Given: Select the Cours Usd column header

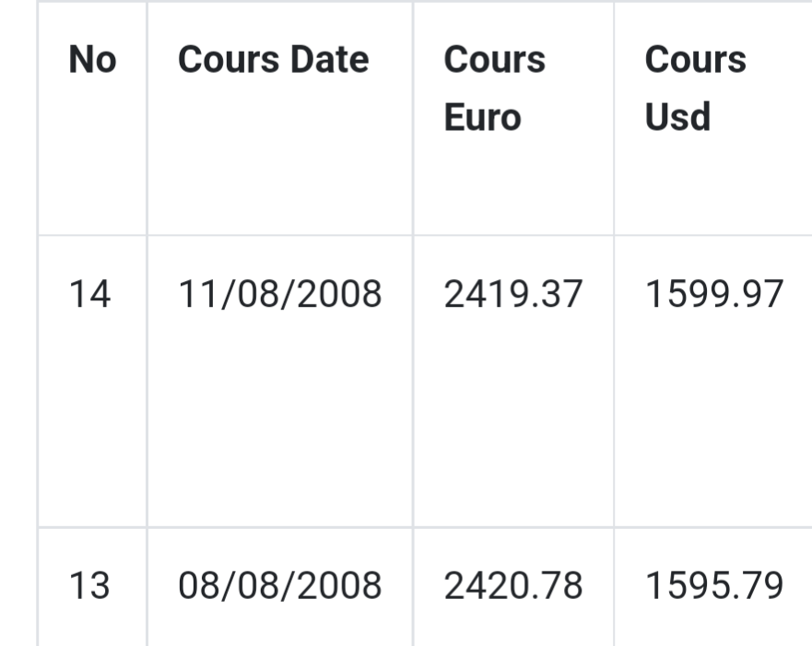Looking at the screenshot, I should pos(695,88).
